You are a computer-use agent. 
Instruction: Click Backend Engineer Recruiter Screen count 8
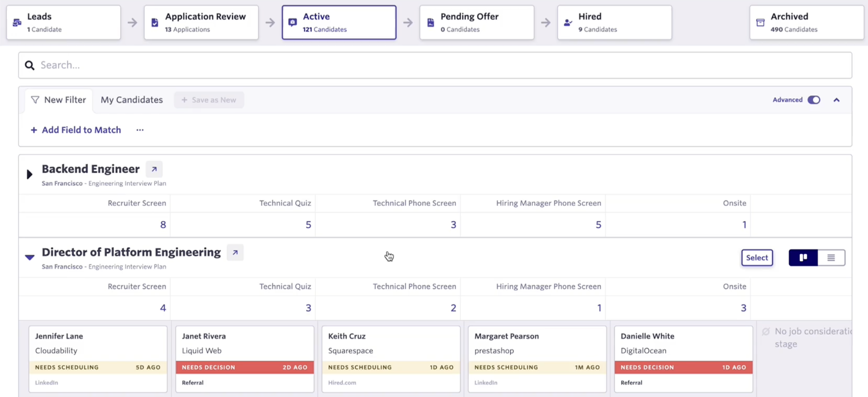coord(163,225)
